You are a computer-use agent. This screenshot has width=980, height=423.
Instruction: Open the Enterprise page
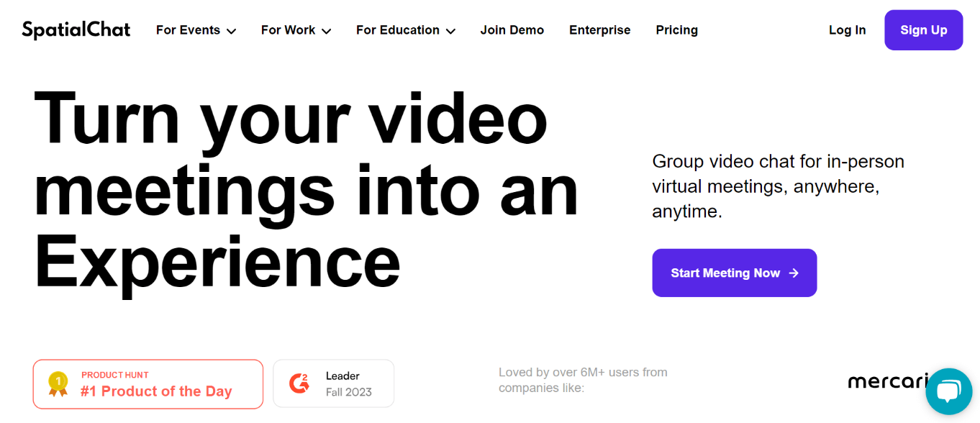[x=600, y=30]
